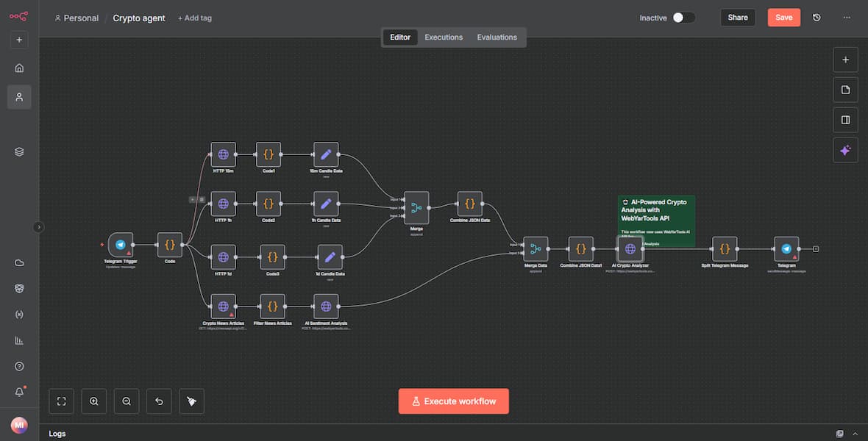Open the AI assistant sparkle icon
The height and width of the screenshot is (441, 868).
[x=845, y=150]
